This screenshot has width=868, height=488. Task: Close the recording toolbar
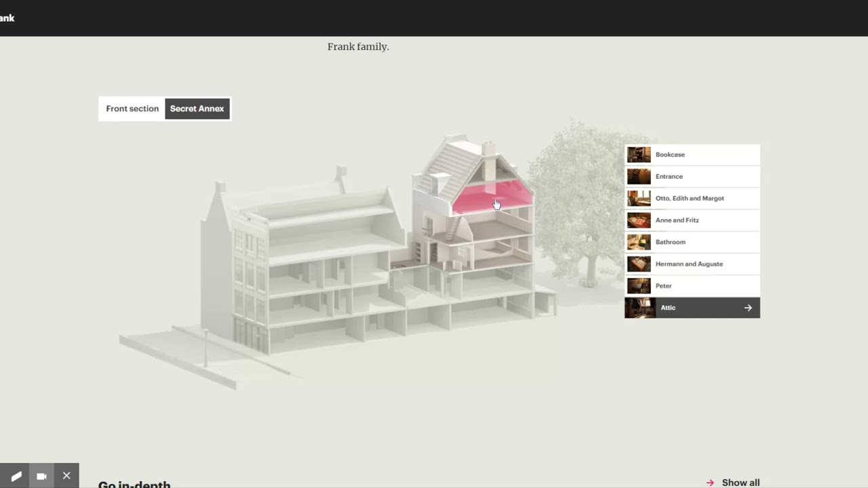point(66,476)
